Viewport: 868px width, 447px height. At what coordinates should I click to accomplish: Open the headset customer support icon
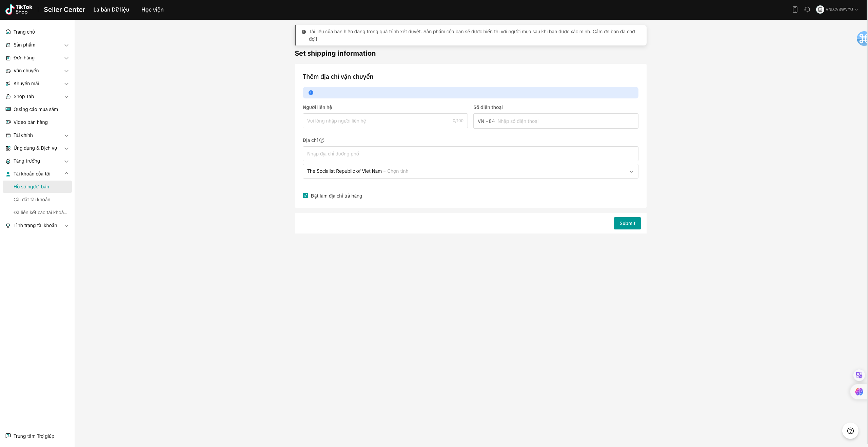pyautogui.click(x=807, y=10)
